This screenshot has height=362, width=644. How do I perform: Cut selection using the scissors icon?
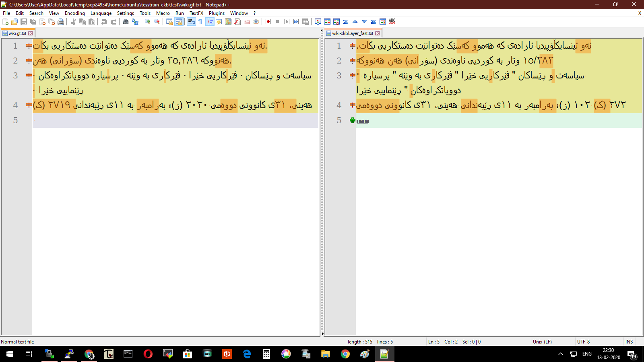73,22
